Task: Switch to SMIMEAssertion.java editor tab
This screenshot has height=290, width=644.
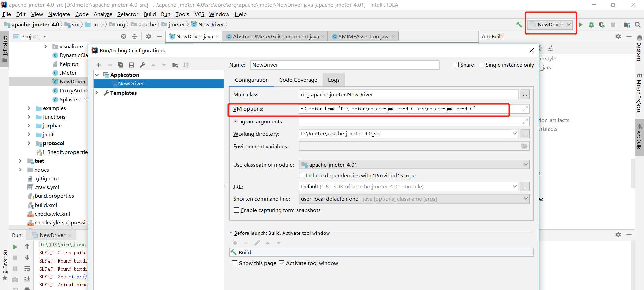Action: pyautogui.click(x=364, y=36)
